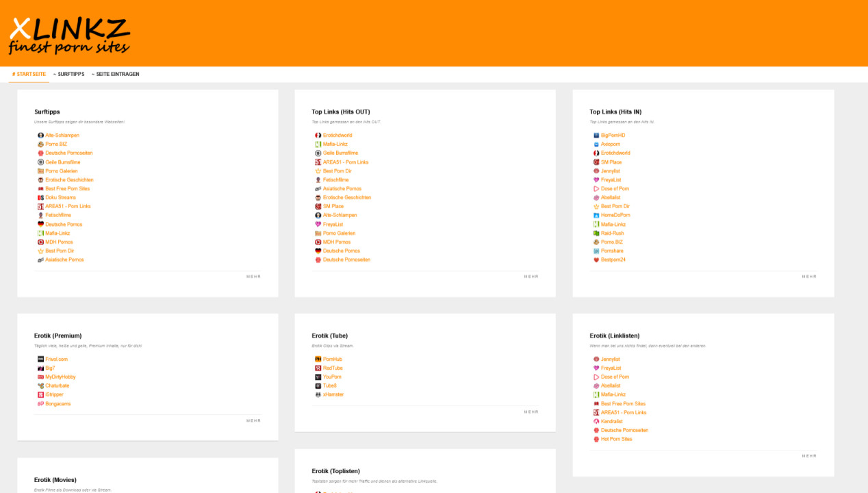This screenshot has width=868, height=493.
Task: Click the iStripper favicon in Erotik (Premium)
Action: (x=40, y=394)
